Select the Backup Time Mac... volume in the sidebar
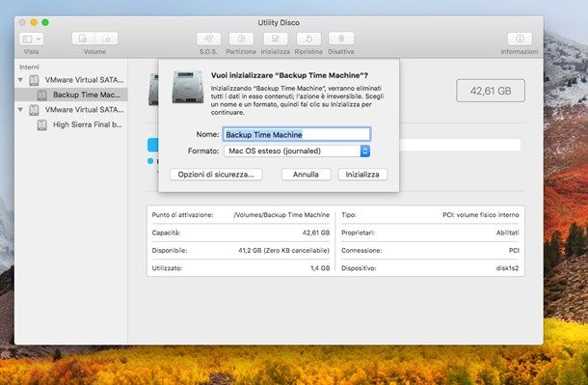Screen dimensions: 588x385 click(x=71, y=95)
